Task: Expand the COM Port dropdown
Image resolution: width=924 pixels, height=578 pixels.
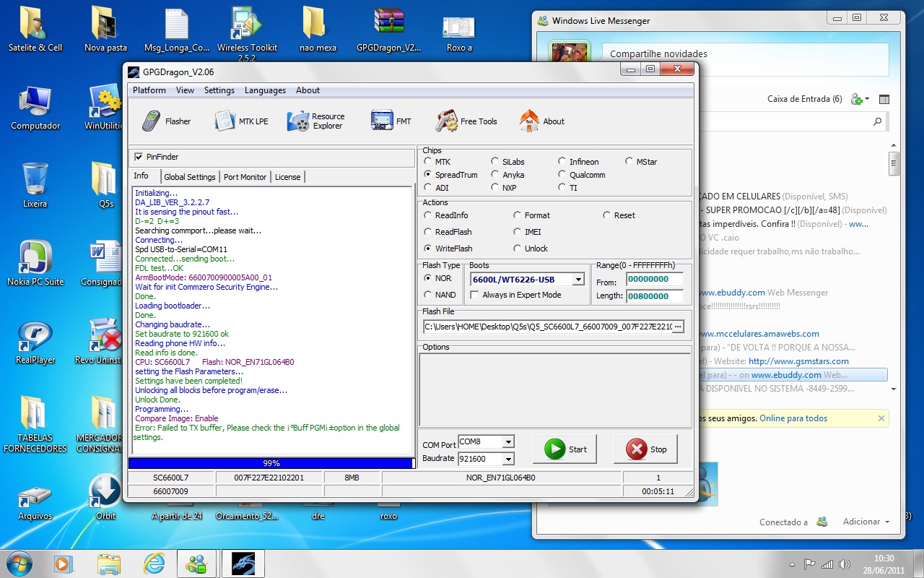Action: pos(508,442)
